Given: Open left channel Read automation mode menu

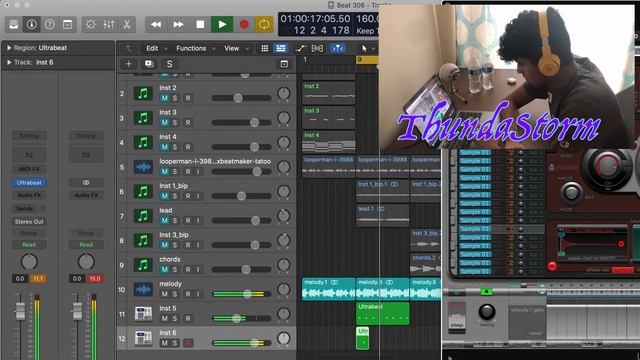Looking at the screenshot, I should (x=29, y=244).
